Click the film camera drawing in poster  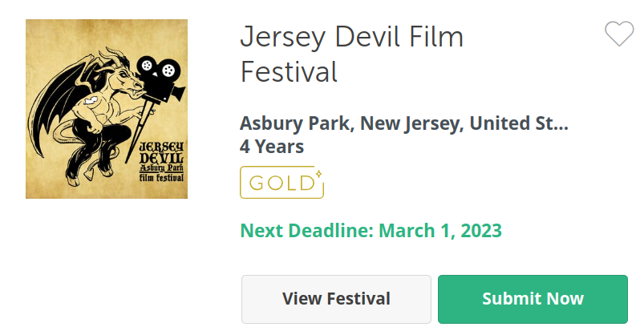tap(161, 80)
